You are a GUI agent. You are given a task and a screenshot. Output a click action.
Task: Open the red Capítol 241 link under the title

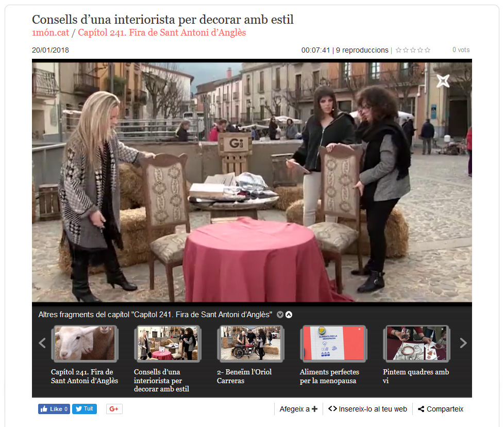click(x=162, y=32)
